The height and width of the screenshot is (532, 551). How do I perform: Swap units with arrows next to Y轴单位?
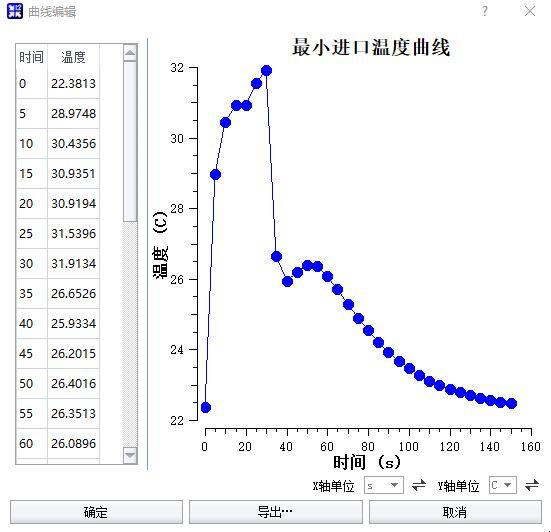pos(532,485)
